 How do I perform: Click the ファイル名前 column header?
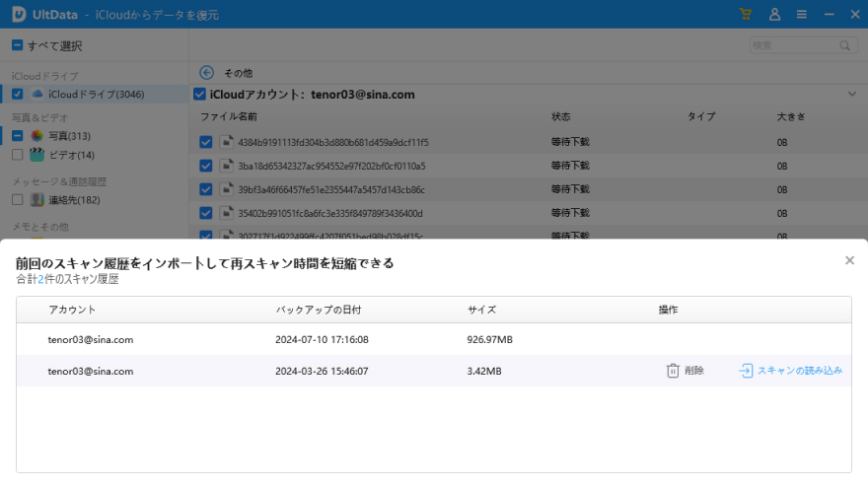click(x=229, y=116)
